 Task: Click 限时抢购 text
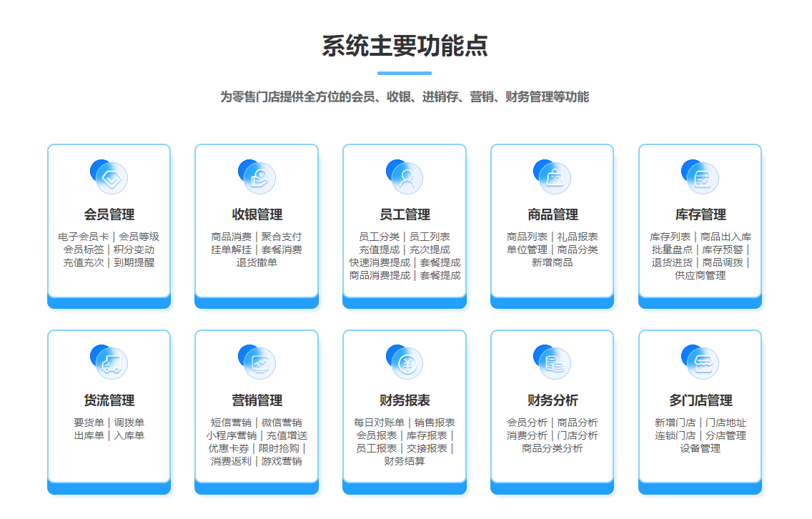pyautogui.click(x=279, y=448)
